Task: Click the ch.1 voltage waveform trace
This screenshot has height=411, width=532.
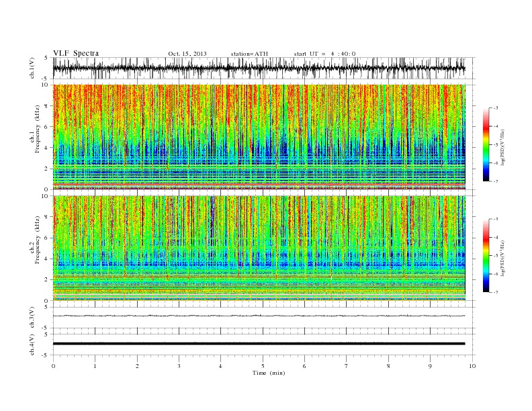Action: [x=259, y=68]
